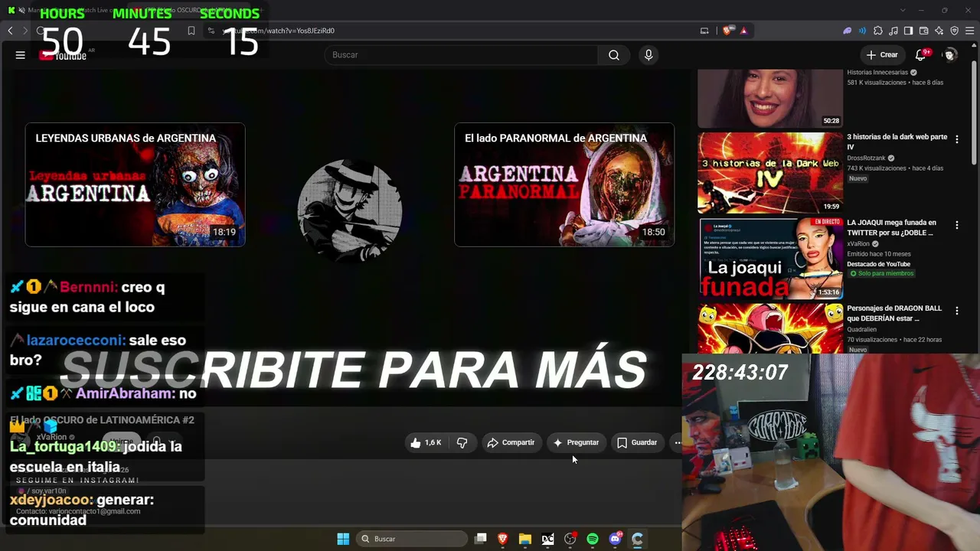The width and height of the screenshot is (980, 551).
Task: Visit the Quadralien channel link
Action: [861, 330]
